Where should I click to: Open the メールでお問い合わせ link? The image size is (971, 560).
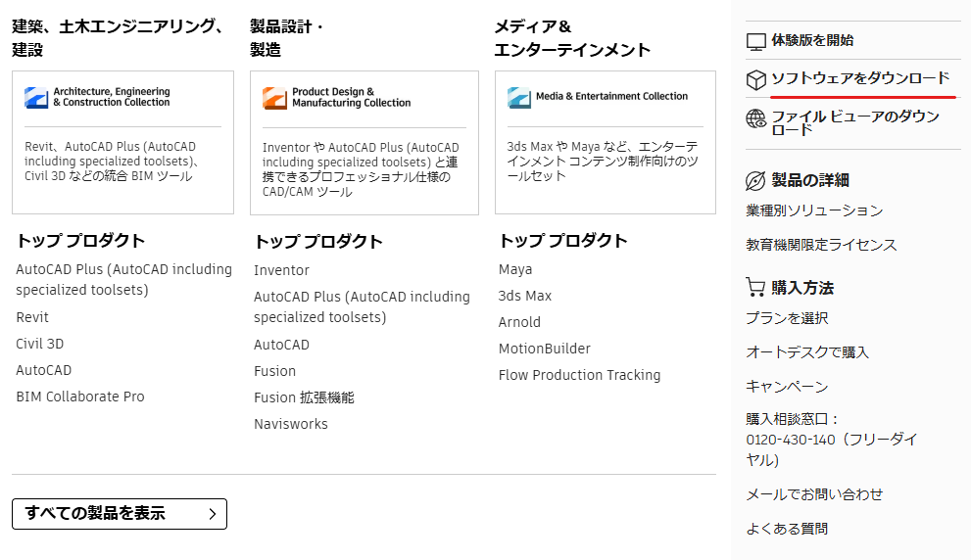(x=814, y=494)
